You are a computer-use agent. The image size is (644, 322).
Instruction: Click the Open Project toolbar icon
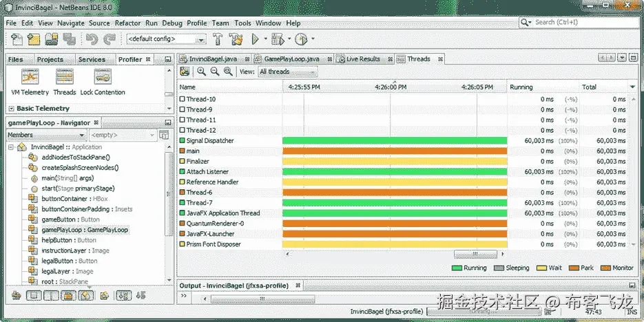point(52,39)
